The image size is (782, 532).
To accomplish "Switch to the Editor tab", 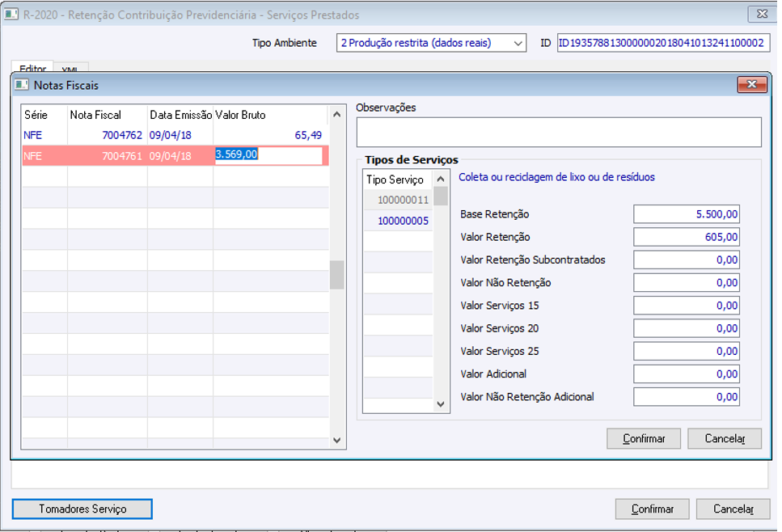I will click(33, 69).
